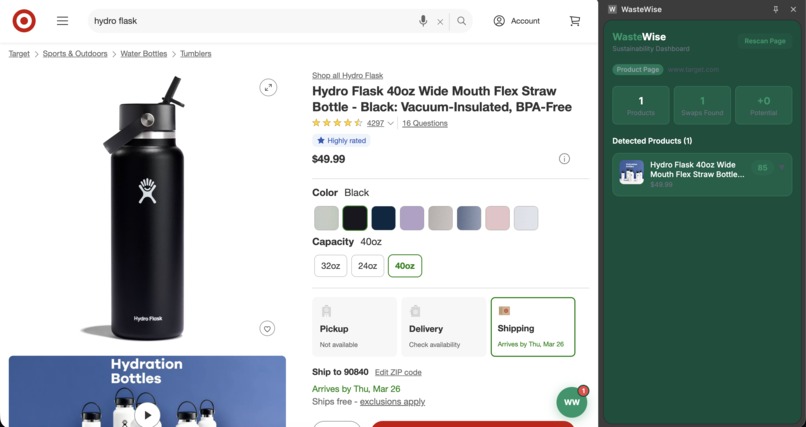Select the light sage color swatch
Screen dimensions: 806x427
point(326,218)
